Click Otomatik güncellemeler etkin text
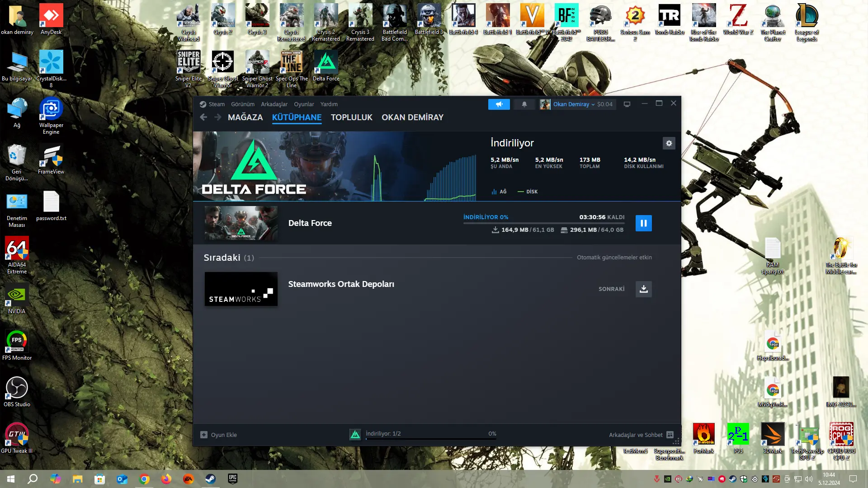 pos(614,258)
